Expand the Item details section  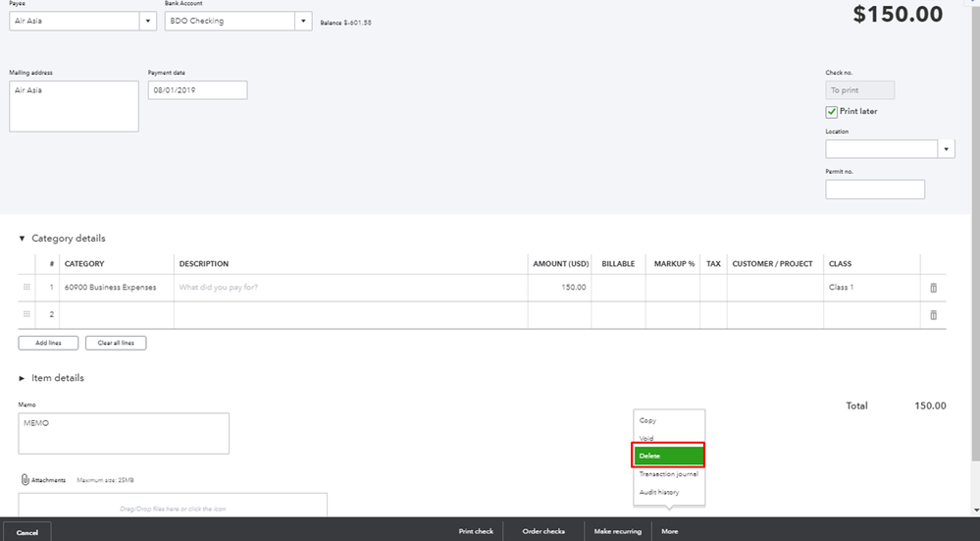22,378
